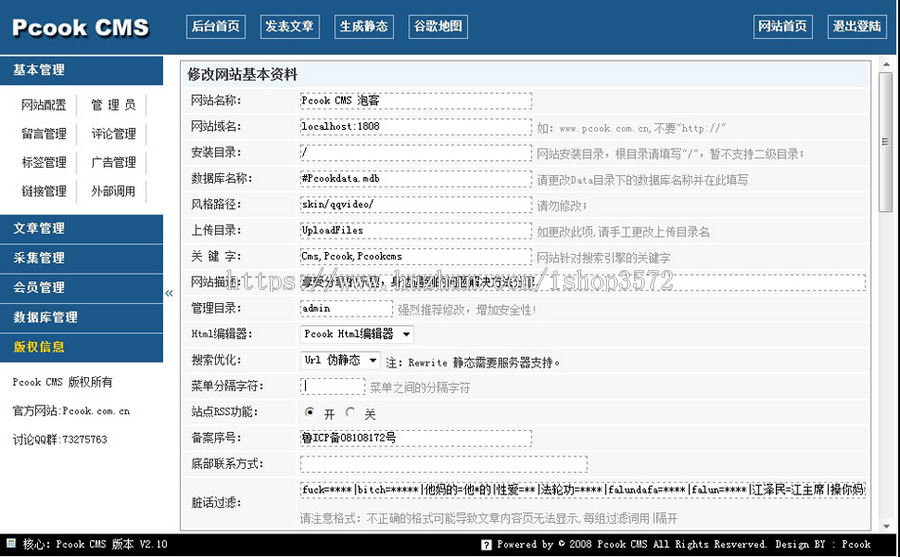
Task: Open 发表文章 in top navigation
Action: pyautogui.click(x=290, y=26)
